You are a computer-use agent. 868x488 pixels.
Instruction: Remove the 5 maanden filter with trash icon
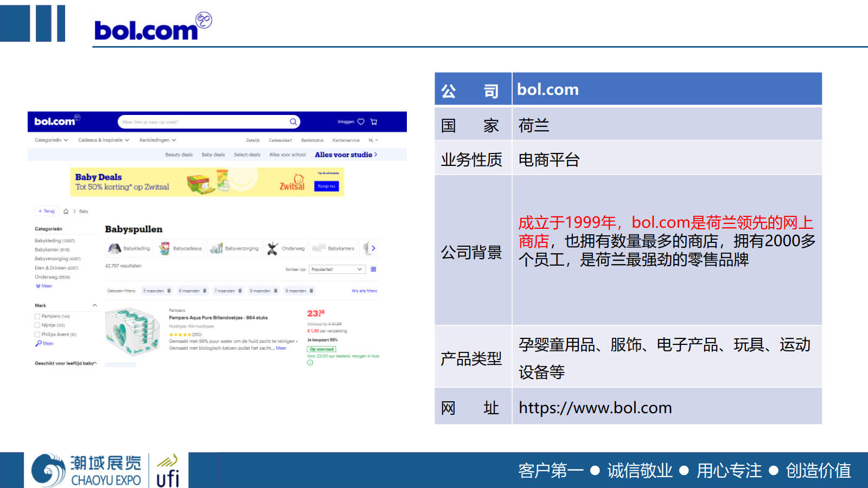coord(169,291)
